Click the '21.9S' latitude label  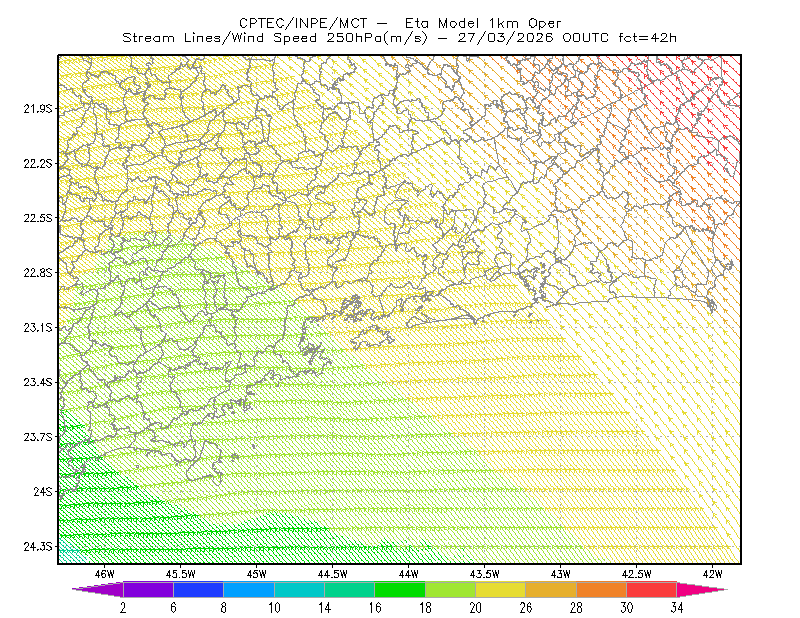click(x=38, y=108)
